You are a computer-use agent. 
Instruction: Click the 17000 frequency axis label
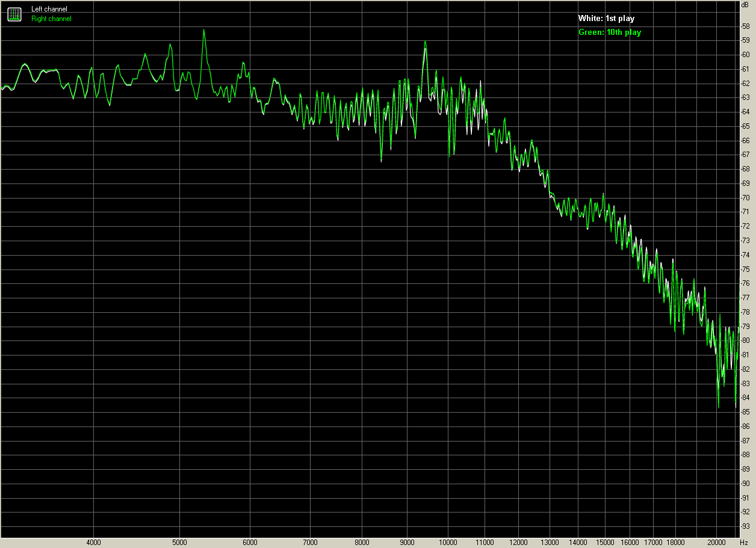pyautogui.click(x=654, y=543)
